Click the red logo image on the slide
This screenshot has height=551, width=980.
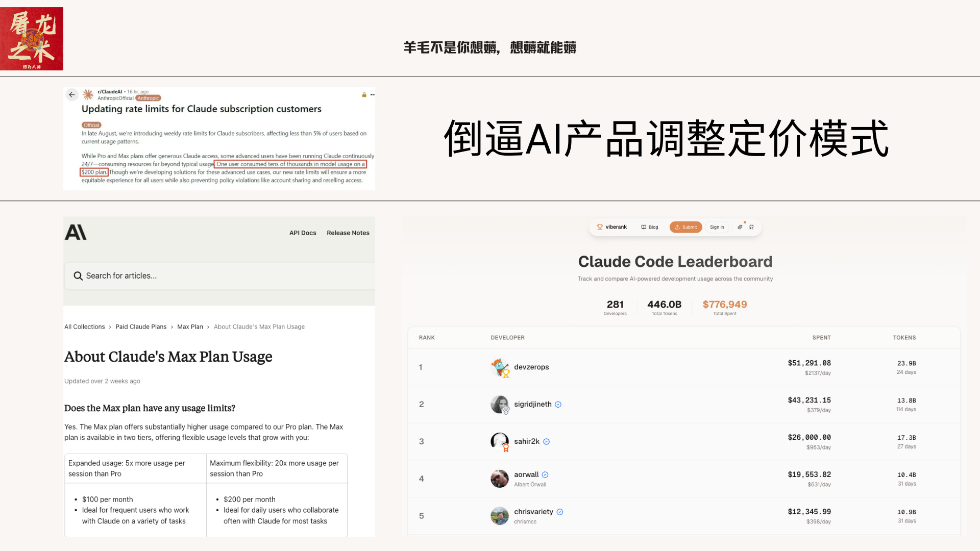(32, 39)
